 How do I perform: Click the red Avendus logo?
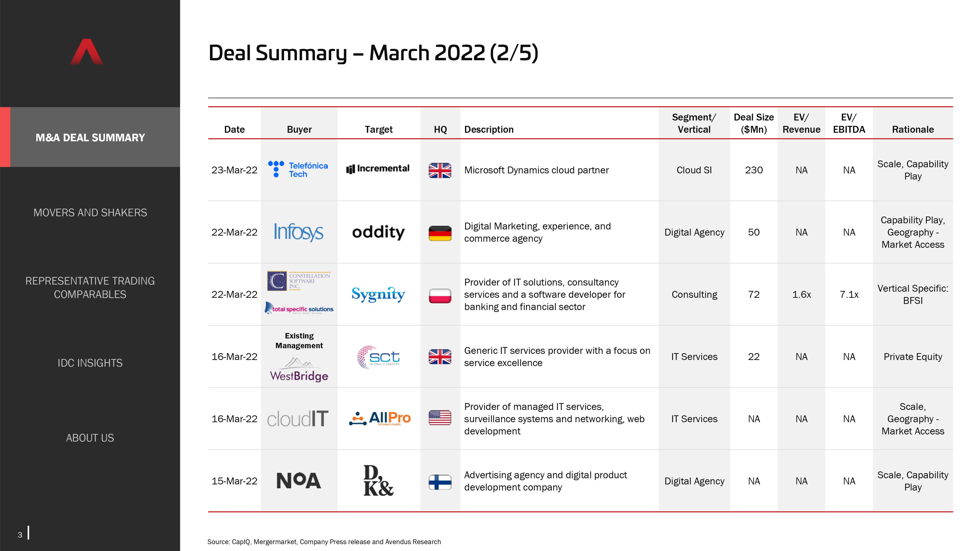tap(87, 52)
